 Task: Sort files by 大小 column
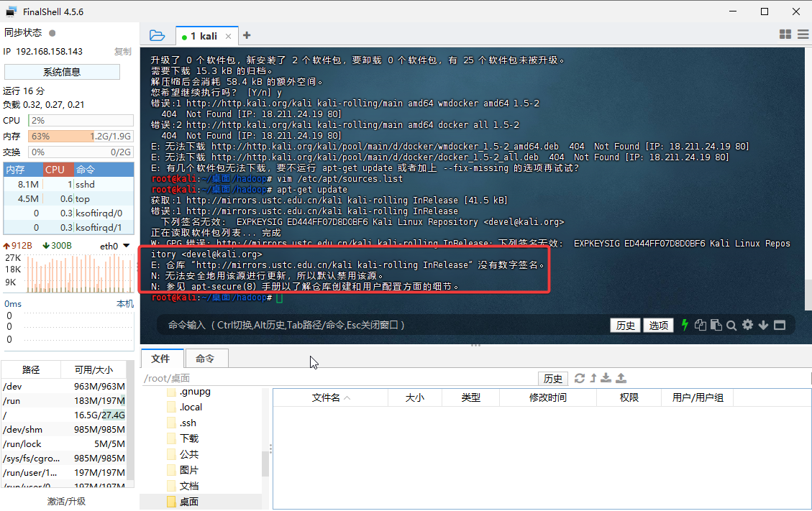[415, 397]
